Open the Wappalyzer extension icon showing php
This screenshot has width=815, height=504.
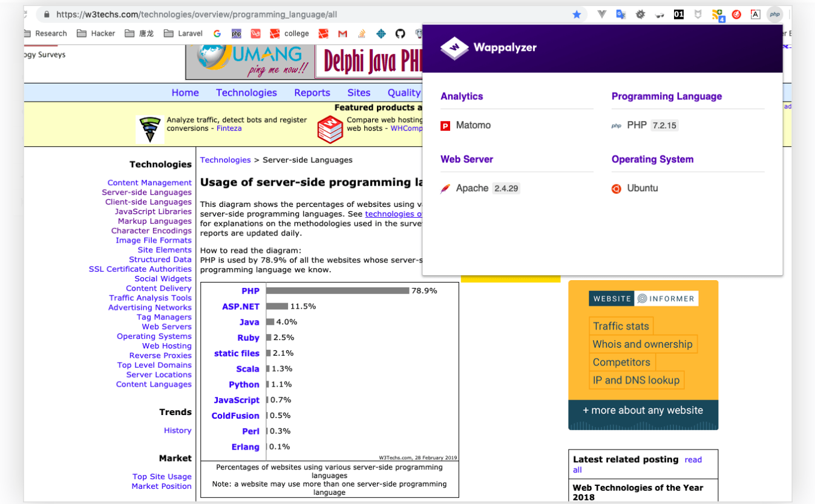(x=774, y=15)
